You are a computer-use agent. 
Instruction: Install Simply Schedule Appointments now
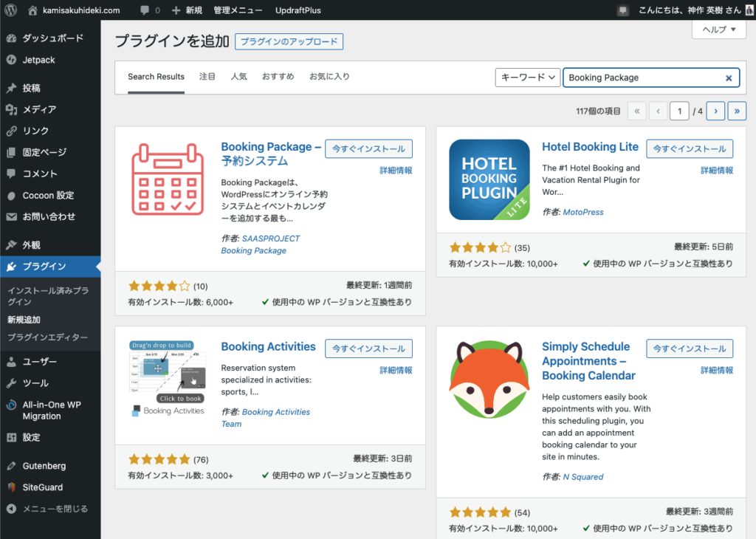690,349
